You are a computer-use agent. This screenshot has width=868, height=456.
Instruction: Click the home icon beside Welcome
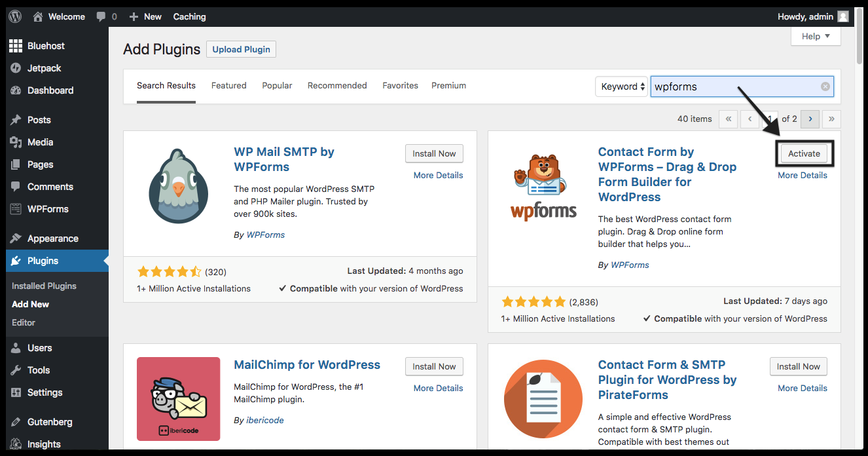click(x=38, y=16)
